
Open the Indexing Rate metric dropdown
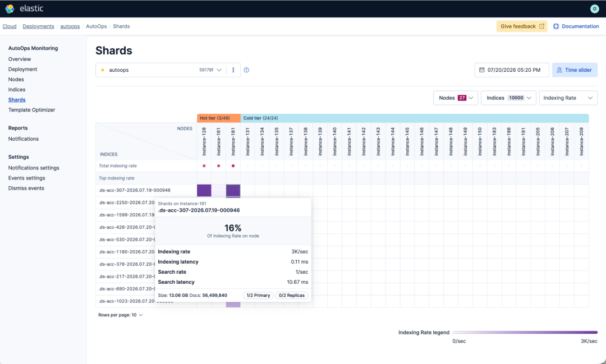point(568,98)
